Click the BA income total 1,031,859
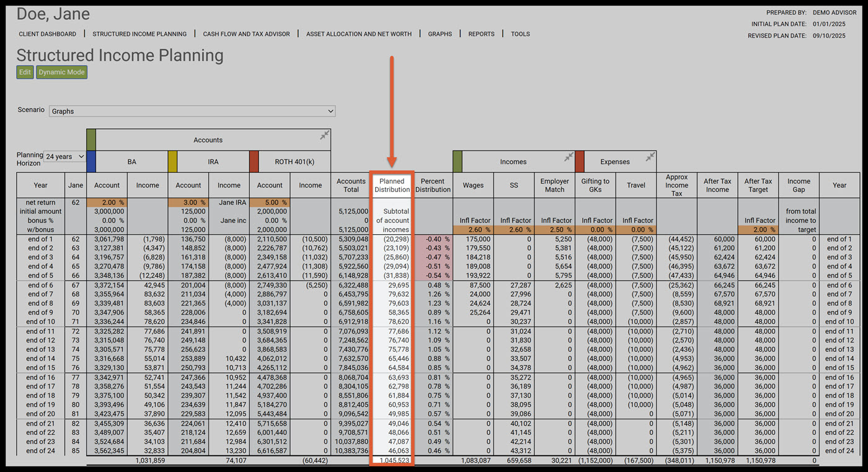This screenshot has height=472, width=868. 149,461
